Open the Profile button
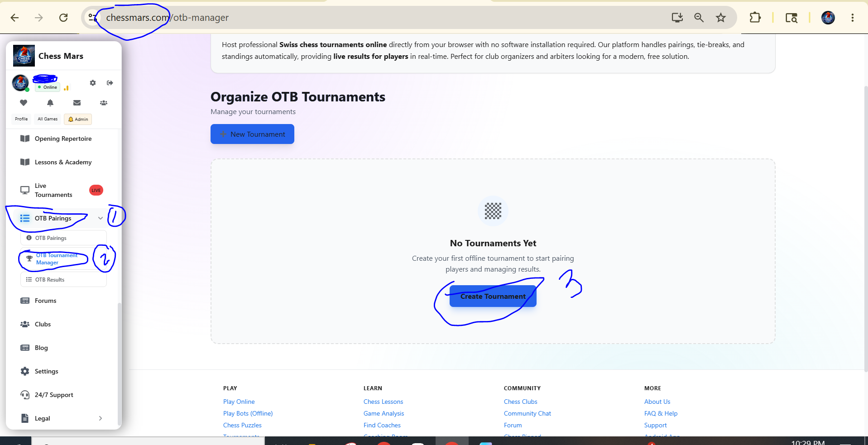The width and height of the screenshot is (868, 445). coord(21,119)
